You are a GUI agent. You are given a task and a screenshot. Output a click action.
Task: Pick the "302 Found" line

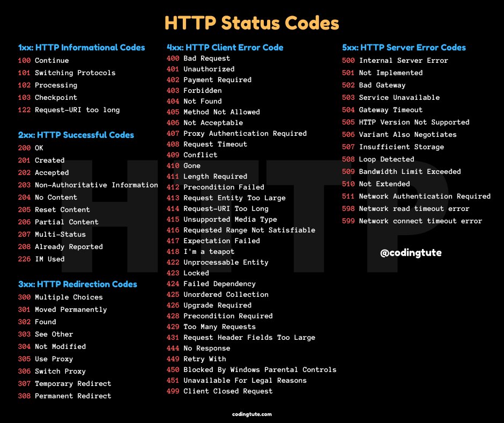tap(37, 322)
